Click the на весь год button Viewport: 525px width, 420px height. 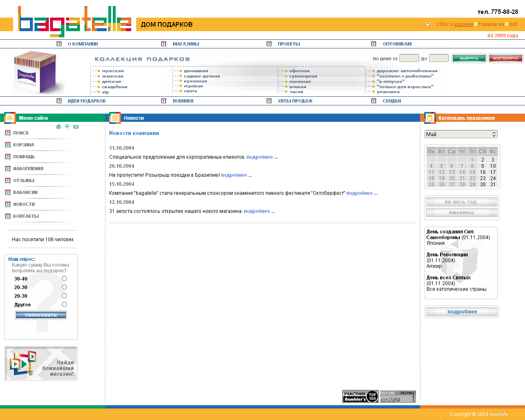point(461,202)
